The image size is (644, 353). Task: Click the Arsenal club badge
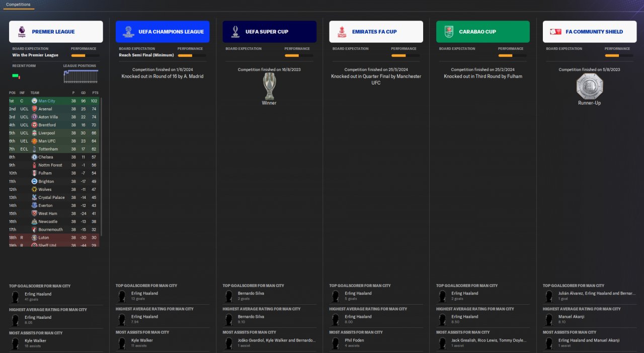coord(34,109)
